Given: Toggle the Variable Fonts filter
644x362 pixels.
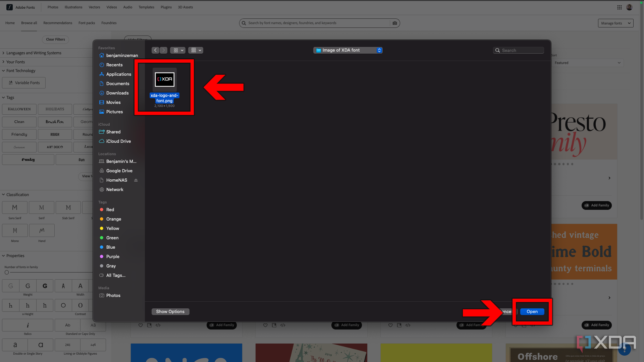Looking at the screenshot, I should [x=24, y=83].
